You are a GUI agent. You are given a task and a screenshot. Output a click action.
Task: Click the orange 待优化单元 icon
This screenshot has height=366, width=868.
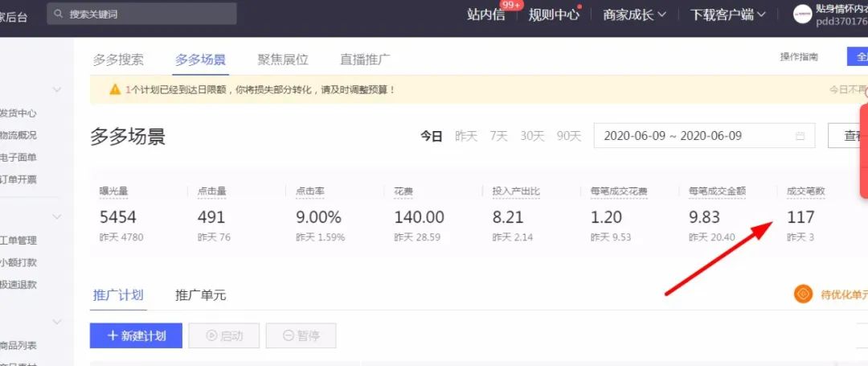(803, 294)
